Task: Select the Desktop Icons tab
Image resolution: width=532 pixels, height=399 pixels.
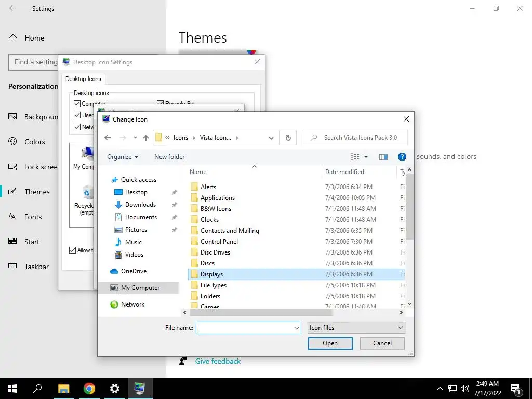Action: tap(83, 79)
